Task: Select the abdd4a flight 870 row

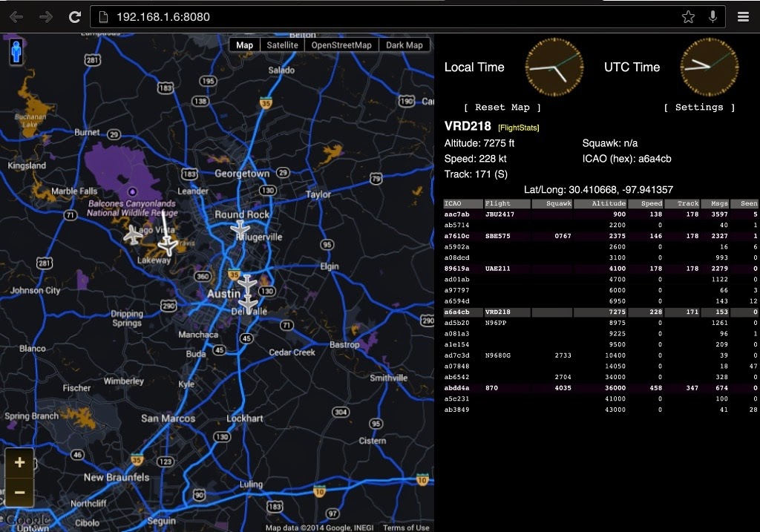Action: (601, 387)
